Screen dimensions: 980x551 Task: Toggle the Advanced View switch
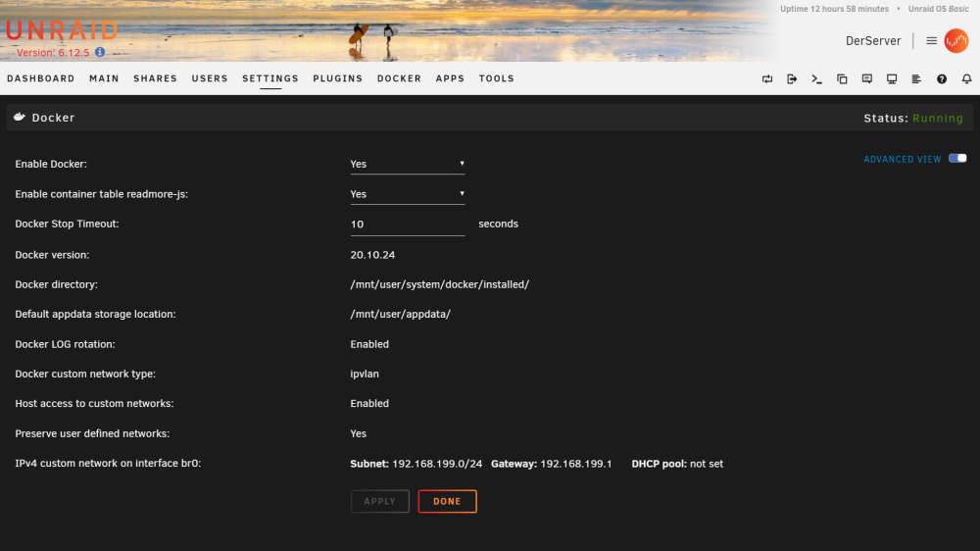957,158
